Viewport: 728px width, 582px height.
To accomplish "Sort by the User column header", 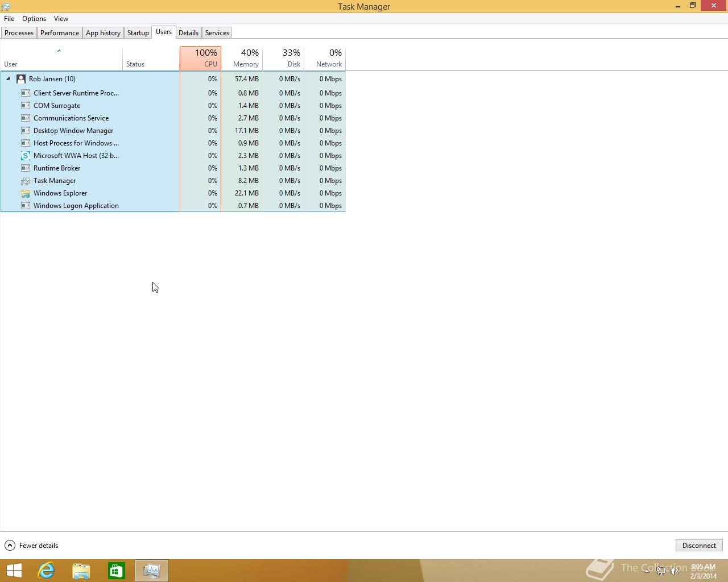I will coord(61,59).
